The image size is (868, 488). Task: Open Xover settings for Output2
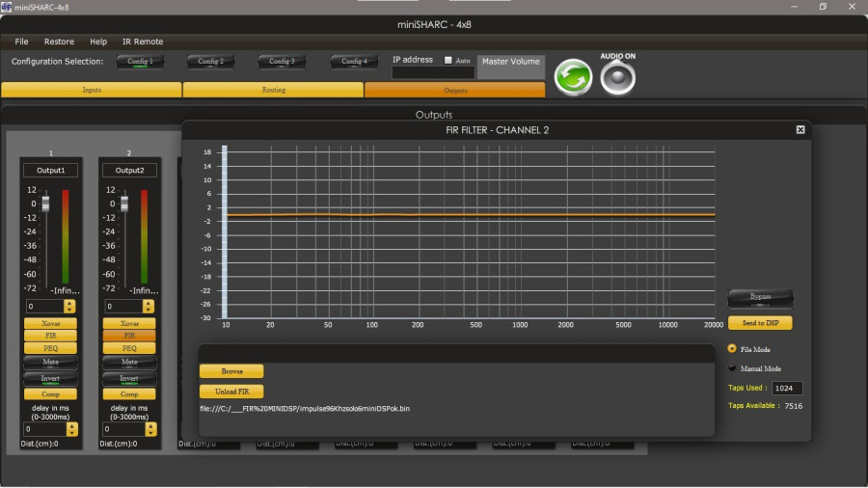(x=129, y=323)
